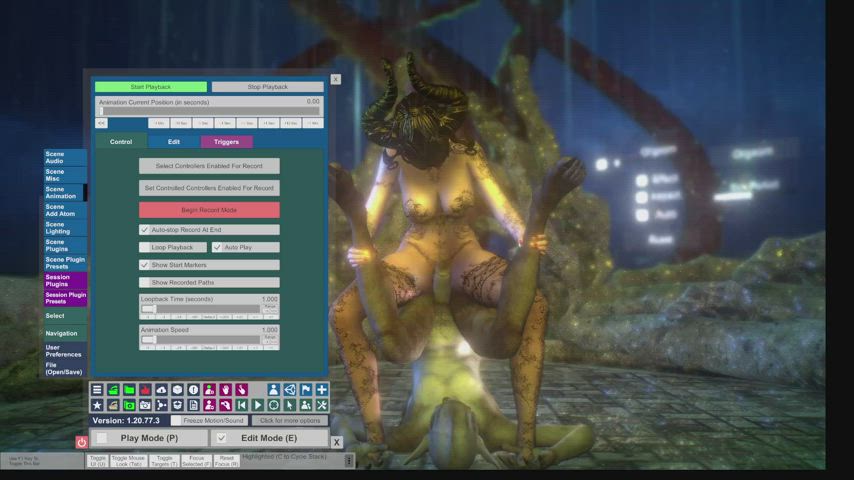This screenshot has width=854, height=480.
Task: Click the camera screenshot icon
Action: [145, 405]
